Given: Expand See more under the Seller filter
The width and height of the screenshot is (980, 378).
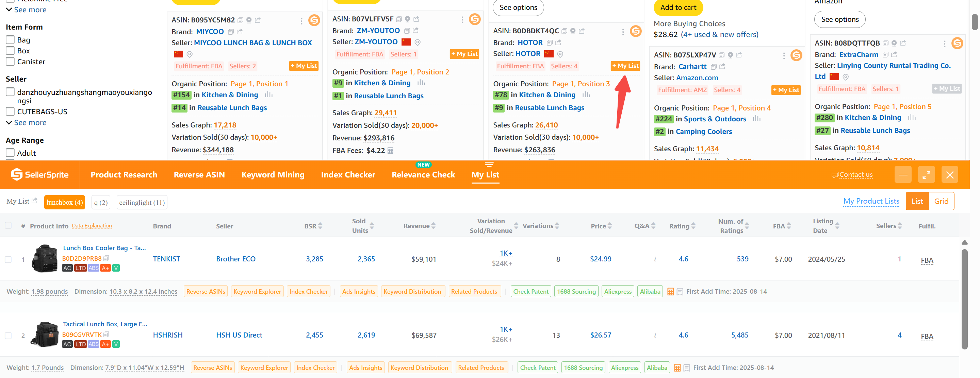Looking at the screenshot, I should (x=26, y=123).
